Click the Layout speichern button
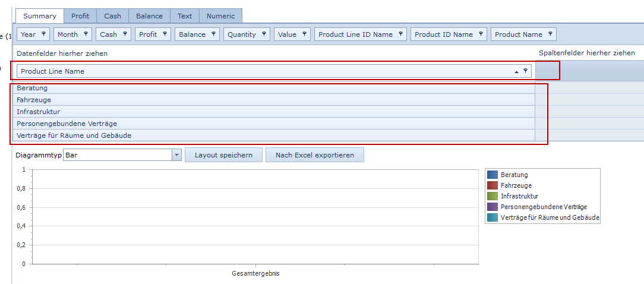The width and height of the screenshot is (644, 284). pos(223,155)
